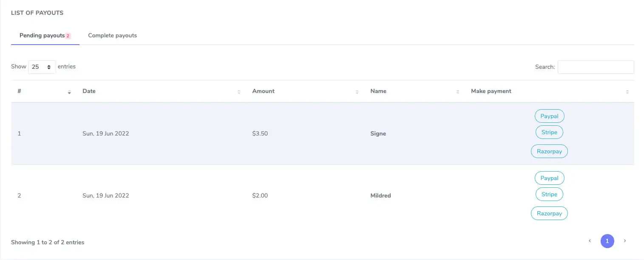Go to next page arrow
Viewport: 644px width, 260px height.
pyautogui.click(x=624, y=241)
